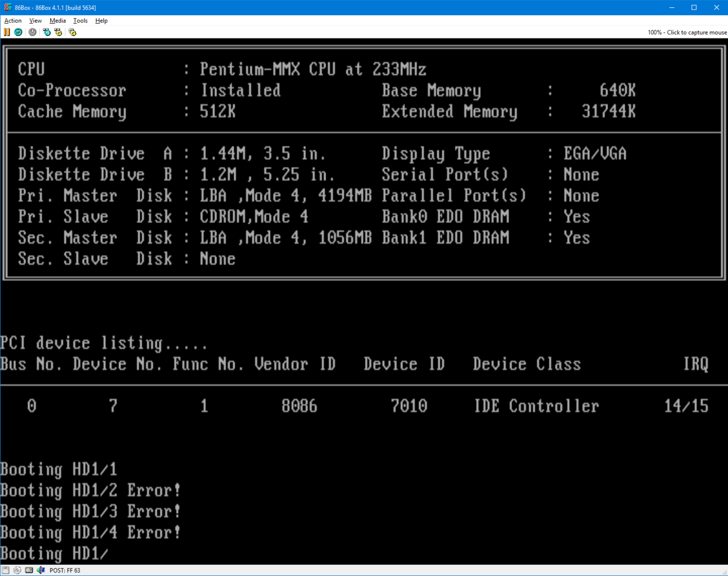Open the Help menu
The height and width of the screenshot is (576, 728).
(x=102, y=20)
